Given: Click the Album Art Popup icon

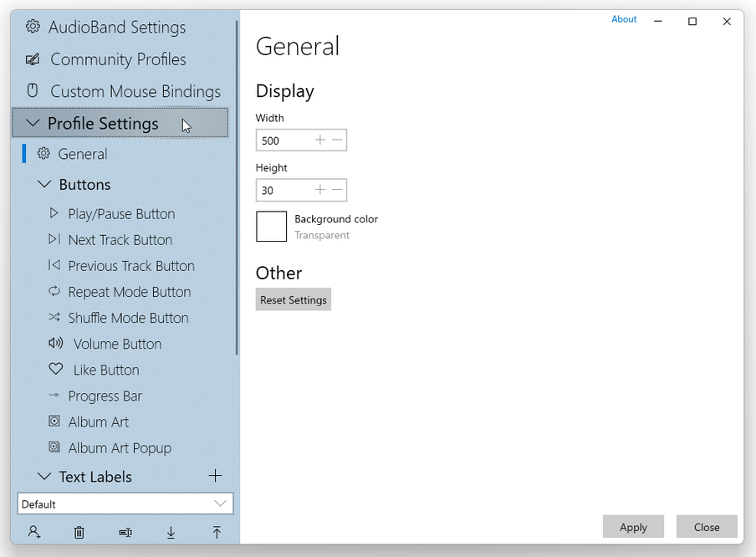Looking at the screenshot, I should click(x=54, y=447).
